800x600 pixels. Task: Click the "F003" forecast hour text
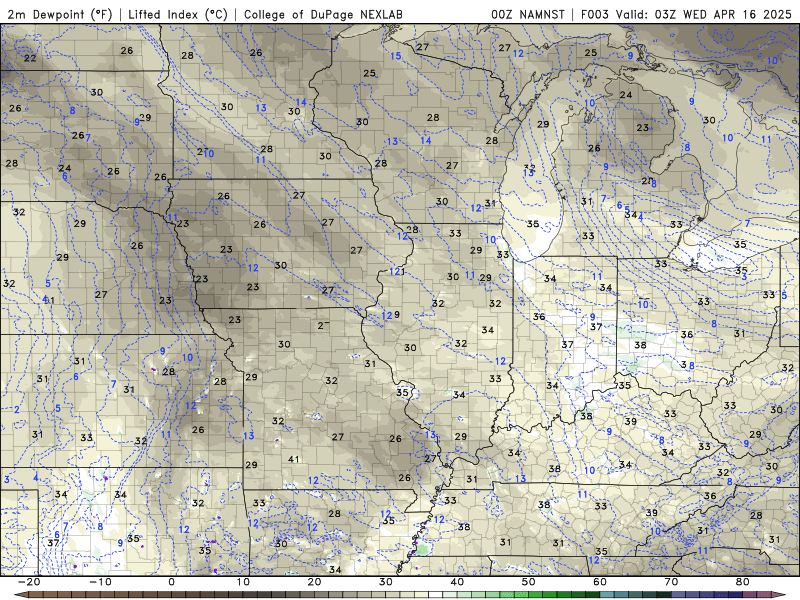(595, 14)
